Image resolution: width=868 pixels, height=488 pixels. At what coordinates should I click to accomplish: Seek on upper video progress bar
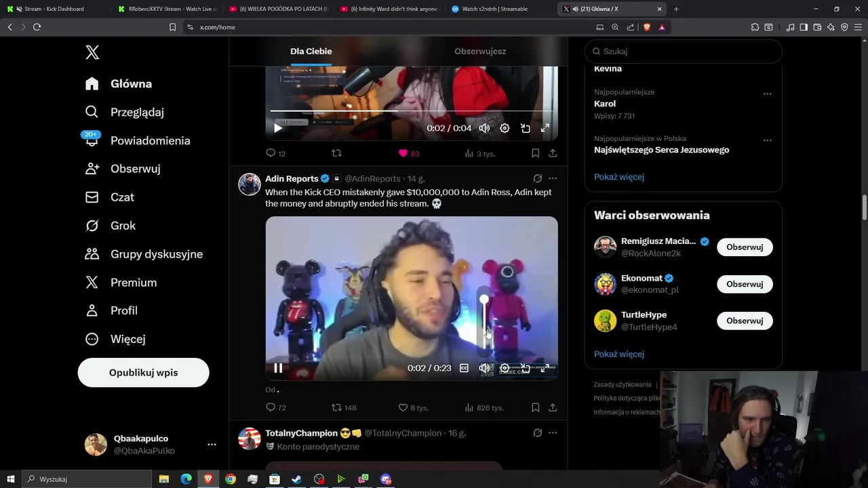(412, 110)
